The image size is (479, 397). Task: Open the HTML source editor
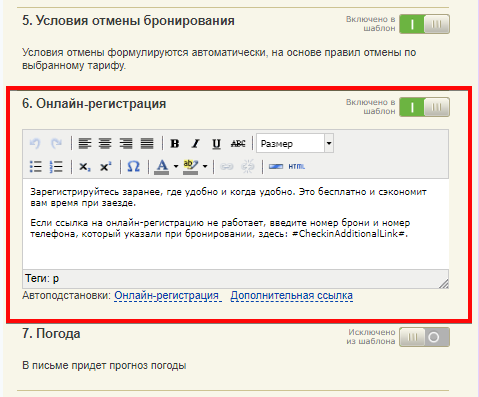[297, 166]
